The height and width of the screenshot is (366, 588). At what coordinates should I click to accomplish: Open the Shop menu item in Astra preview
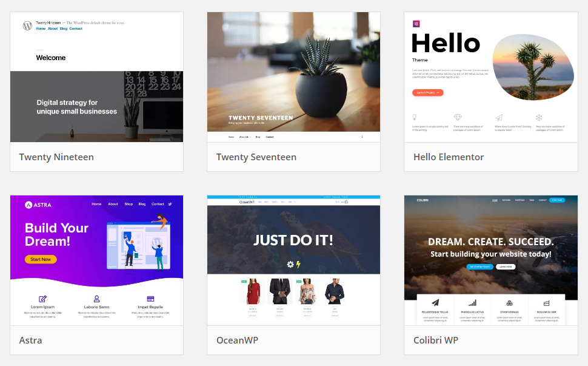click(129, 204)
